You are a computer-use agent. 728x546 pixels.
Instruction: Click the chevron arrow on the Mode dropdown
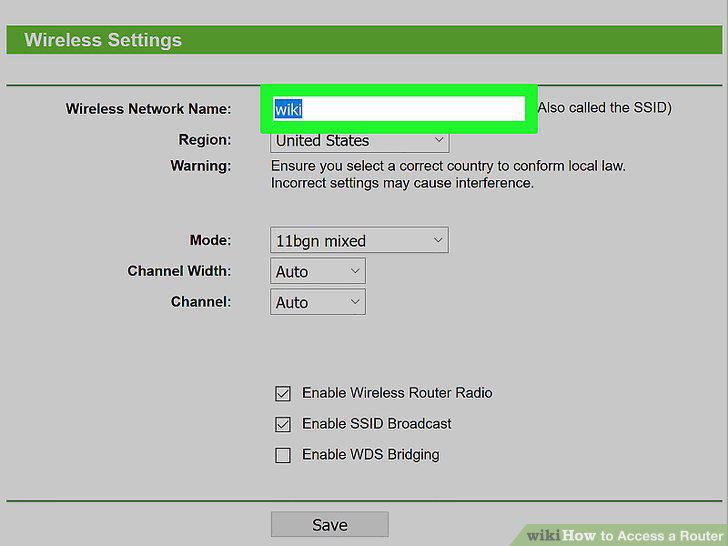438,240
